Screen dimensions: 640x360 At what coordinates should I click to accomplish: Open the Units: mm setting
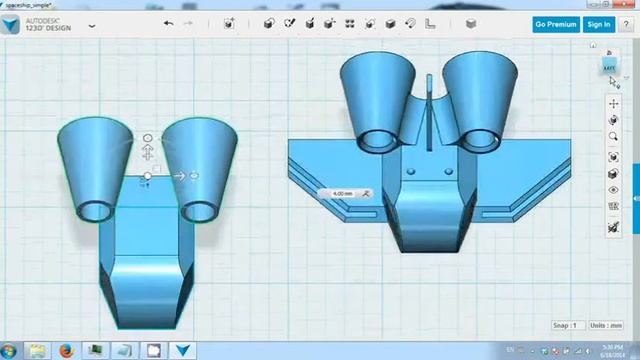click(606, 325)
